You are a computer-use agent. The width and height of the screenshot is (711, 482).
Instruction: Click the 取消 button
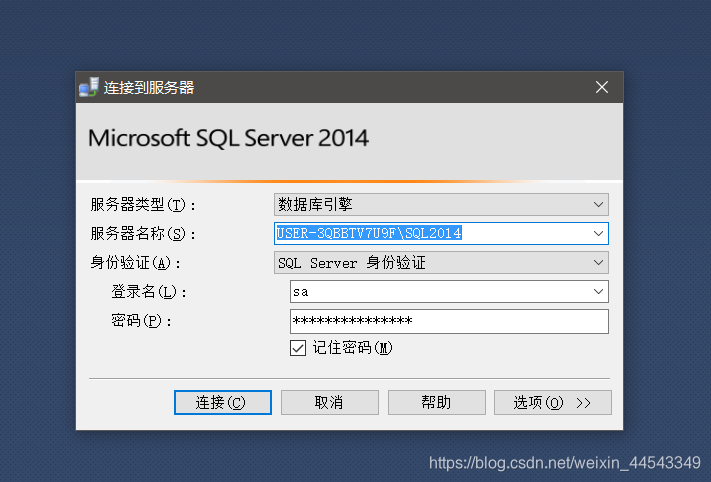coord(330,403)
